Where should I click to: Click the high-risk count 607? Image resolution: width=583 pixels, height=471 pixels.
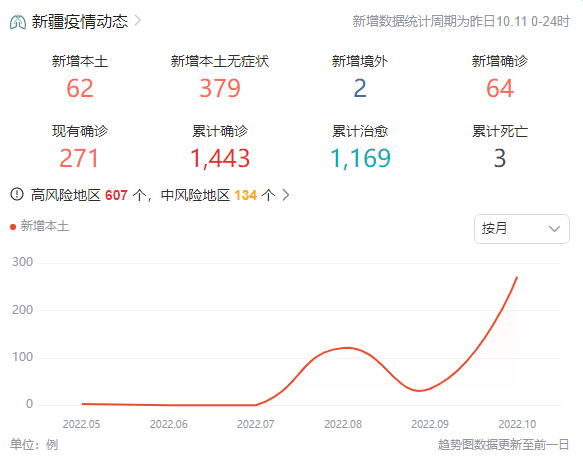click(x=116, y=195)
